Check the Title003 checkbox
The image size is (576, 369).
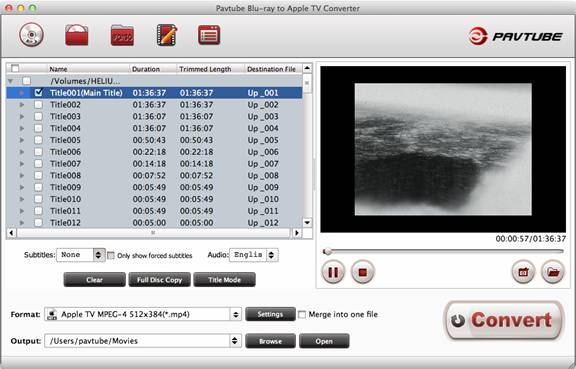click(38, 117)
